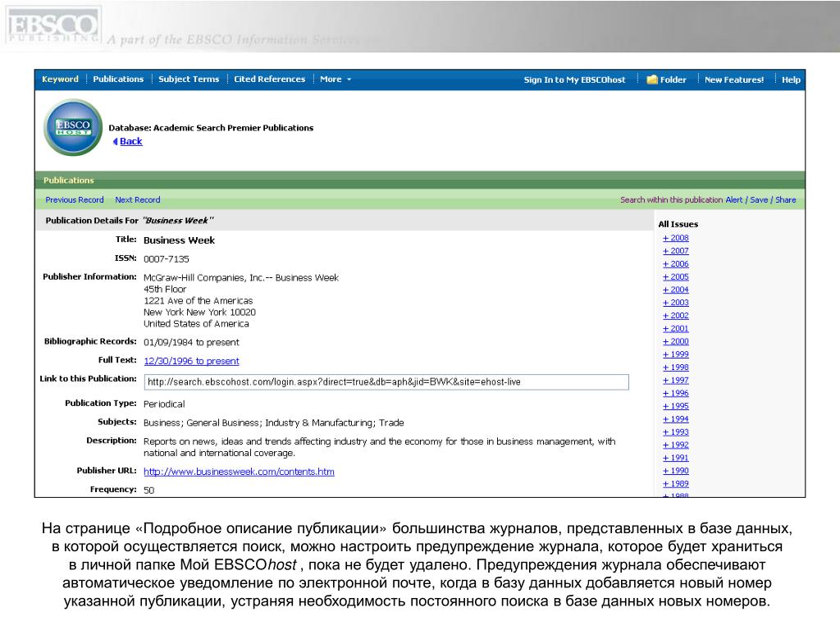
Task: Open the businessweek.com publisher URL
Action: point(239,472)
